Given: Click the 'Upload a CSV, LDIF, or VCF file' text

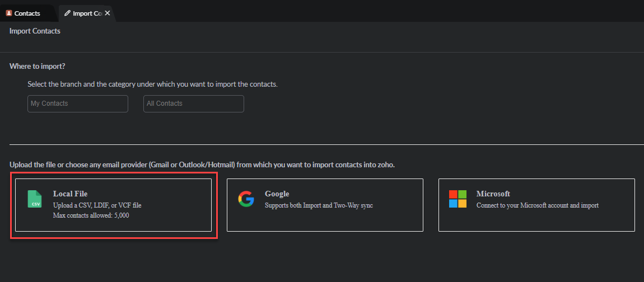Looking at the screenshot, I should coord(97,205).
